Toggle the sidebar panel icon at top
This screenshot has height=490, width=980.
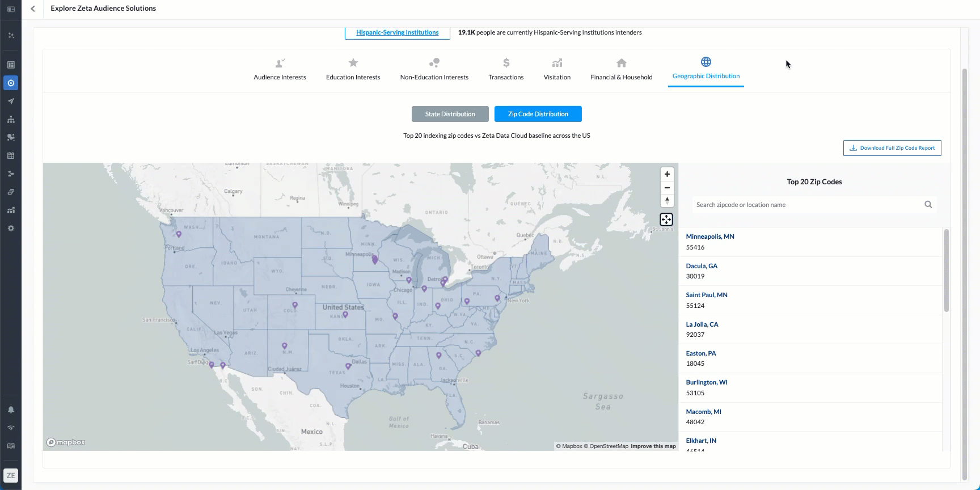coord(11,9)
